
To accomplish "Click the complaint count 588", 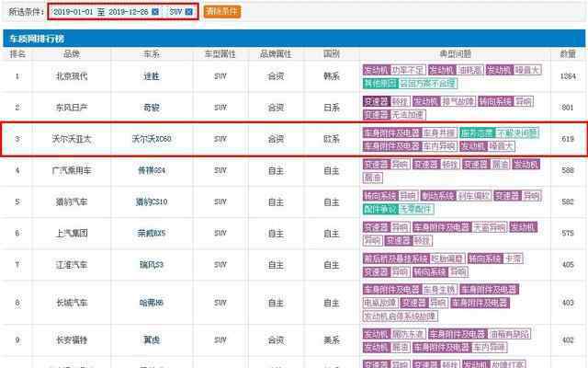I will (x=568, y=170).
